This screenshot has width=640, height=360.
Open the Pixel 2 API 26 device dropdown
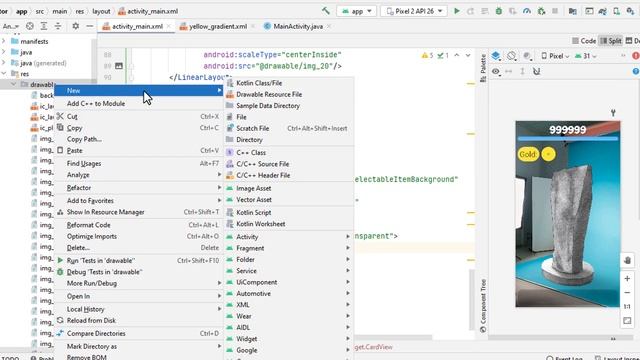[x=414, y=11]
